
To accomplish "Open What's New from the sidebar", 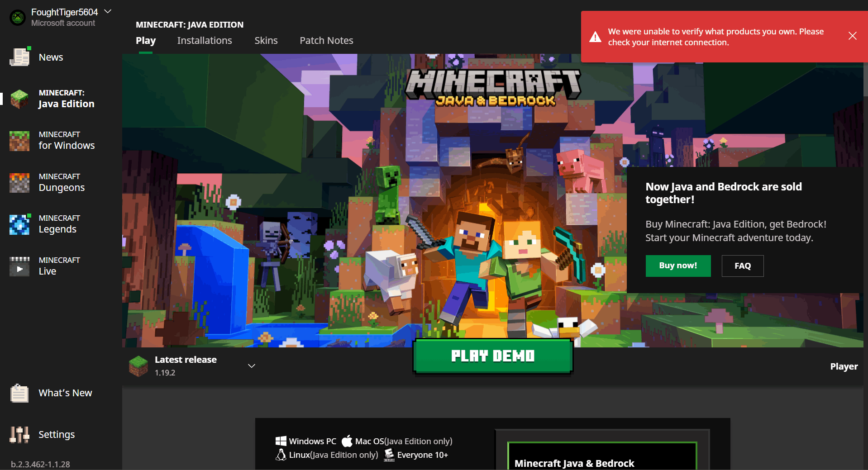I will 61,393.
